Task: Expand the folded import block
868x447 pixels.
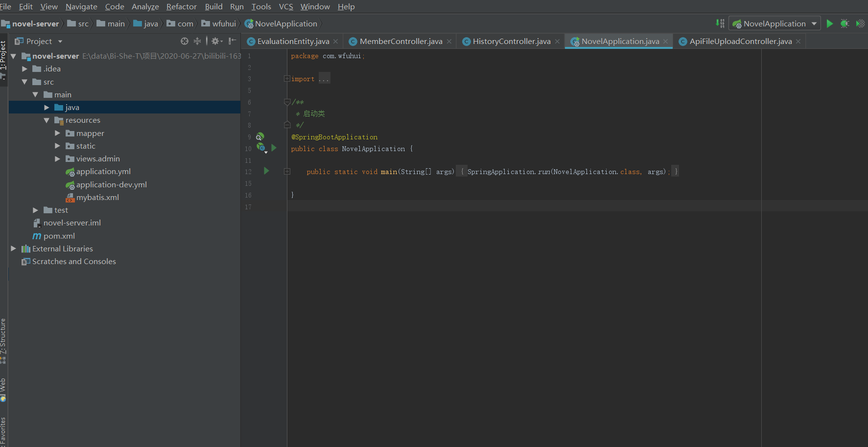Action: coord(287,78)
